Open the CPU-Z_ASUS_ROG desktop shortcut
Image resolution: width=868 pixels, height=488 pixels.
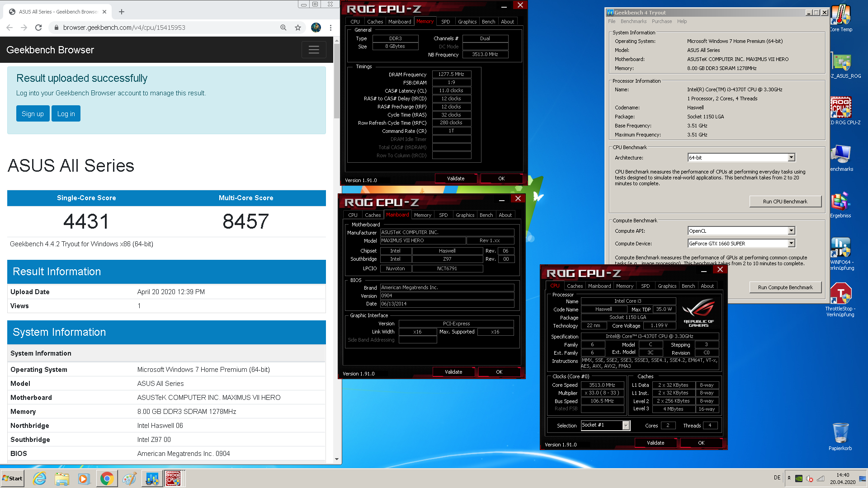[844, 66]
